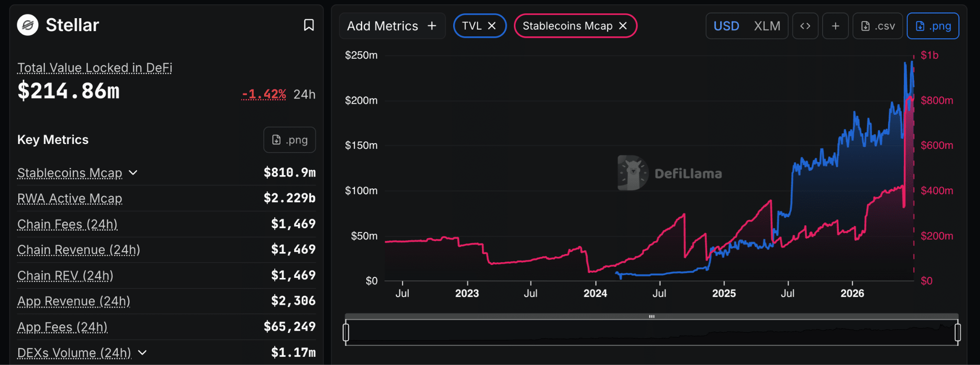Download chart data as .csv
The width and height of the screenshot is (980, 365).
point(878,26)
